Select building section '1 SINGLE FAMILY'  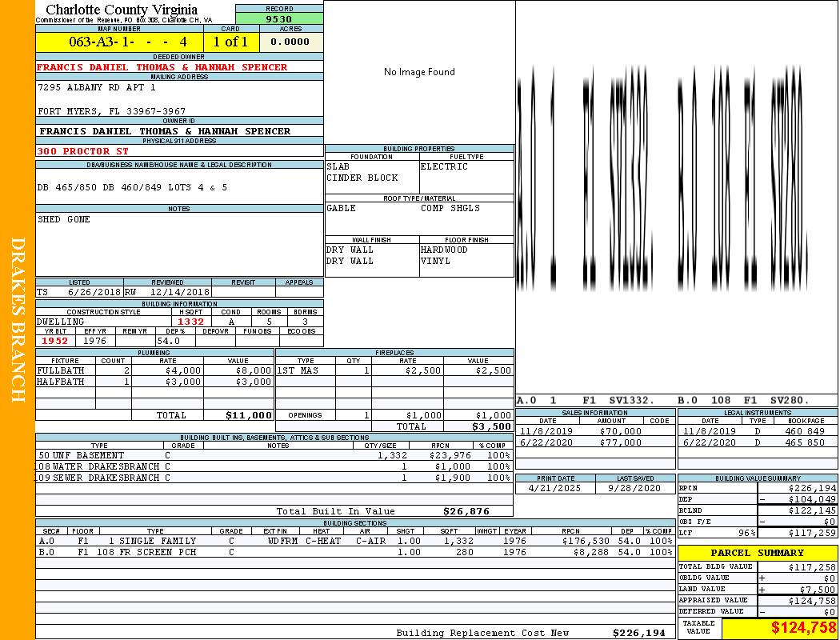click(x=152, y=542)
